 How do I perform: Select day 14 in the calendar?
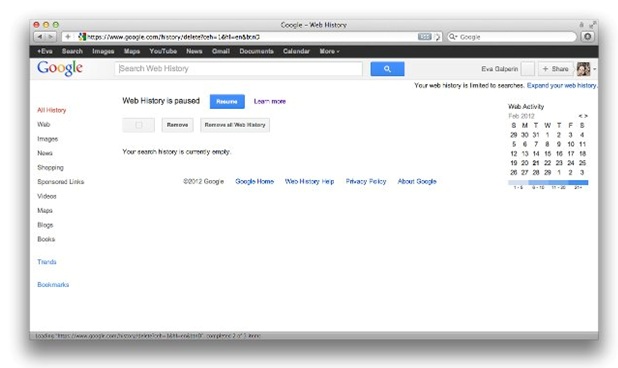(536, 153)
